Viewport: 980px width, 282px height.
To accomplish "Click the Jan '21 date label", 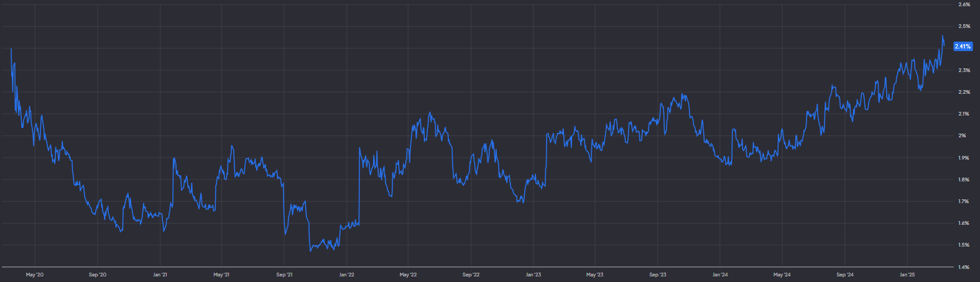I will [160, 275].
